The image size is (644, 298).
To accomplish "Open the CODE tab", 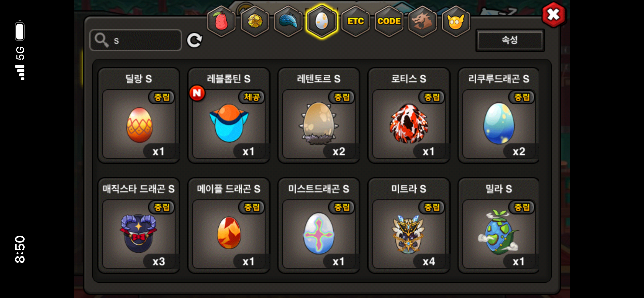I will coord(389,22).
